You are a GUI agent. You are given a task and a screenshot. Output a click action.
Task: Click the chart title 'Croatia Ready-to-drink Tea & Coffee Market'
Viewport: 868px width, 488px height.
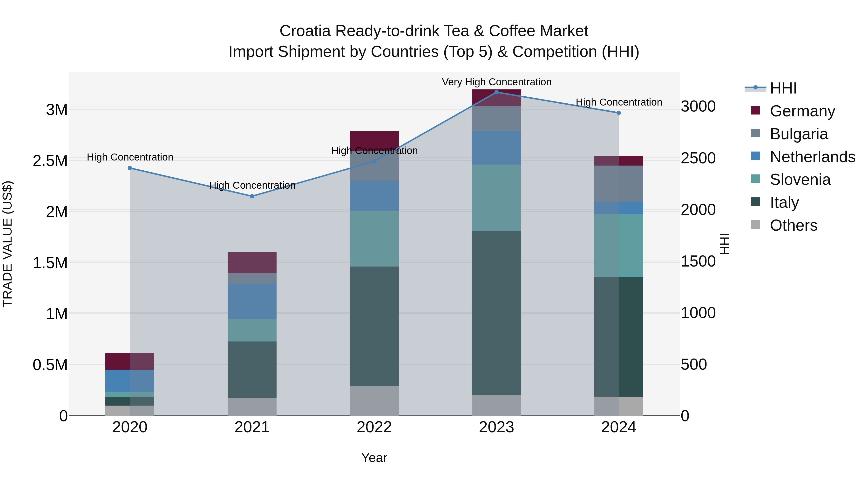click(x=434, y=31)
